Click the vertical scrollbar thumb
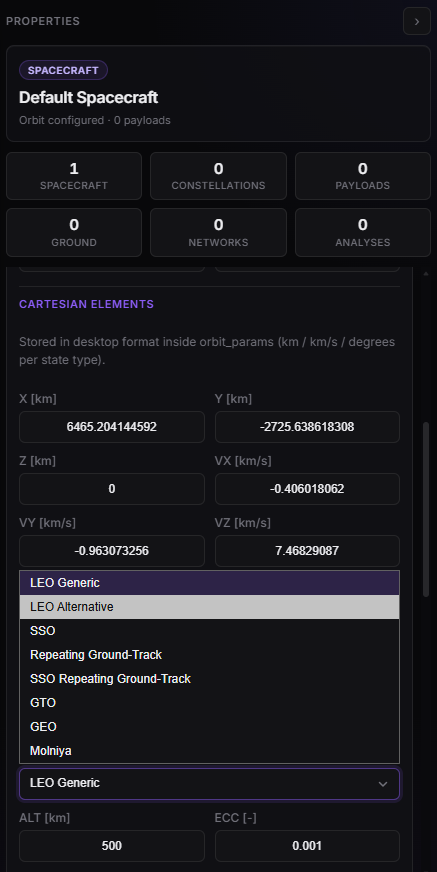This screenshot has width=437, height=872. [426, 509]
